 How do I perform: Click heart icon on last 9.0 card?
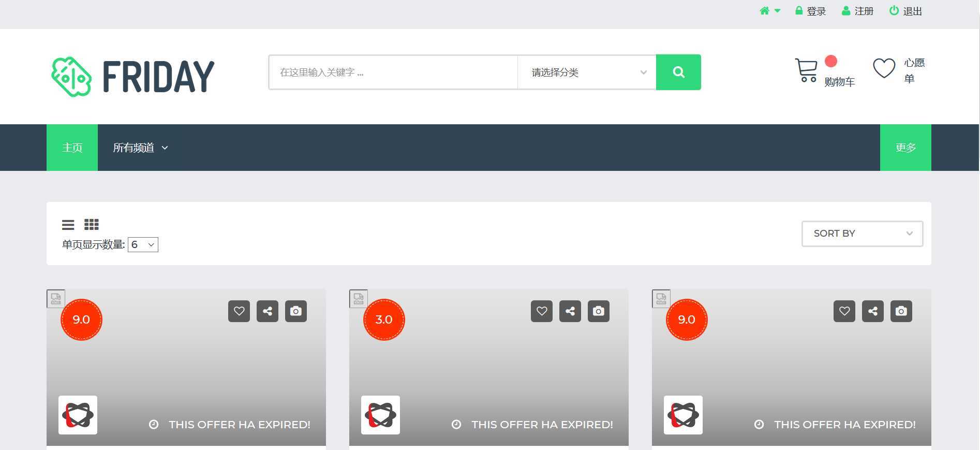coord(844,311)
